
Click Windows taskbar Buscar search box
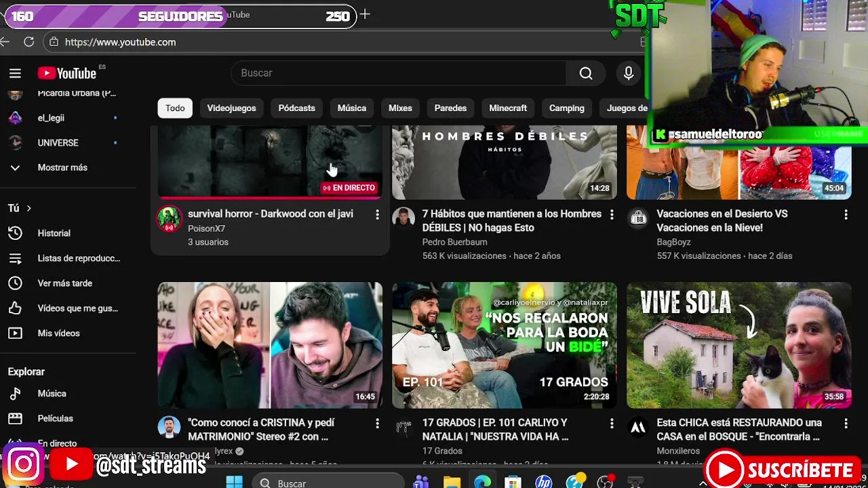click(328, 483)
